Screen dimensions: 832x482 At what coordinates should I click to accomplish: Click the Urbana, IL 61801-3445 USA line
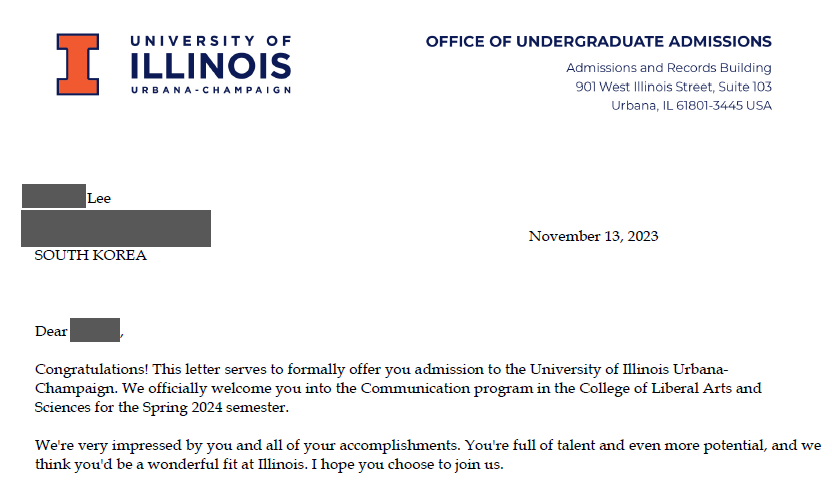click(x=691, y=106)
